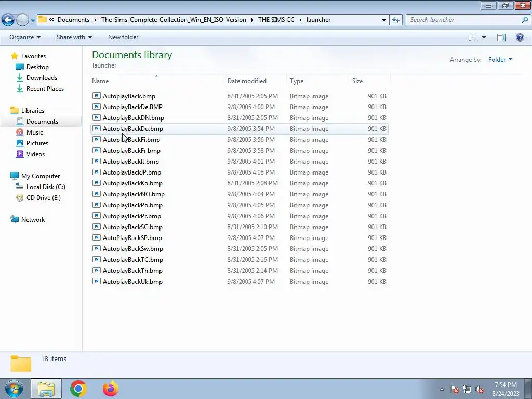Click the folder icon in address bar

tap(43, 19)
